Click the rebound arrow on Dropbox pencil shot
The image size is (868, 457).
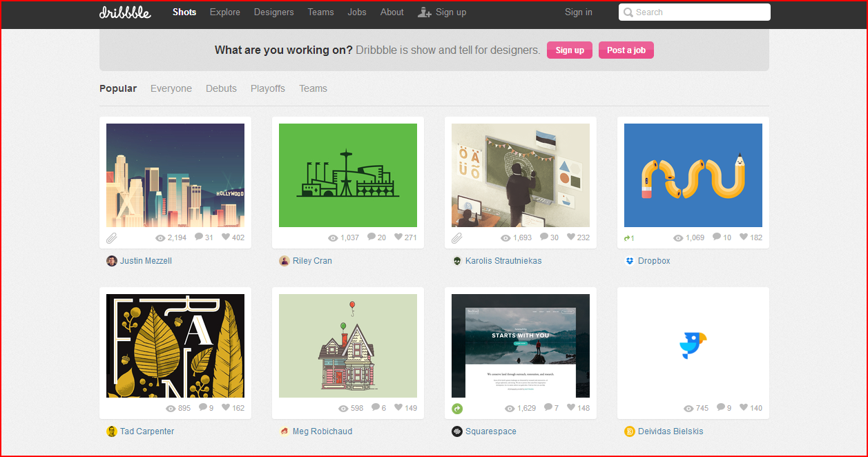click(x=628, y=238)
